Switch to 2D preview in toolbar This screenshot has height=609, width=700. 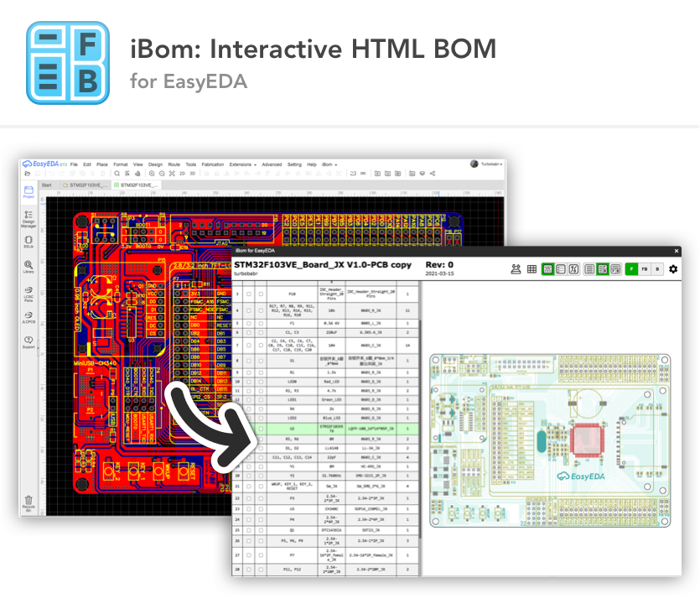point(182,174)
